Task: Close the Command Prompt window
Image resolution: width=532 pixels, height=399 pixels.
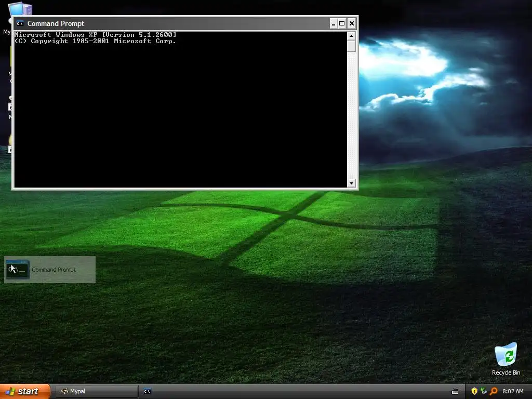Action: pos(352,23)
